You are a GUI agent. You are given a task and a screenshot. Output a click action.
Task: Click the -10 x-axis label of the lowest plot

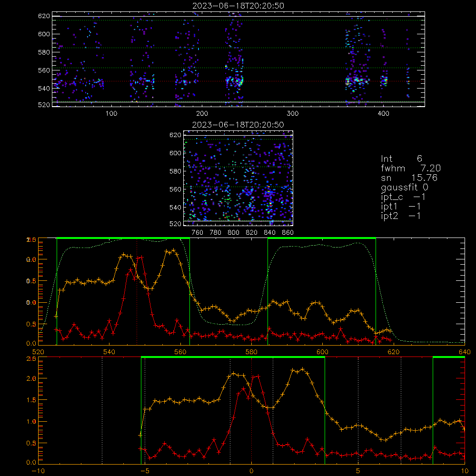coord(38,471)
